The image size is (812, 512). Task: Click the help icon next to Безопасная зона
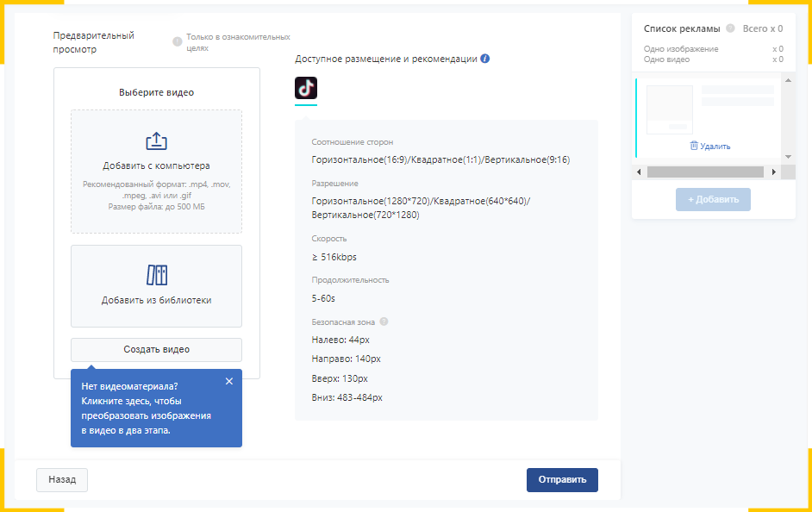click(384, 322)
